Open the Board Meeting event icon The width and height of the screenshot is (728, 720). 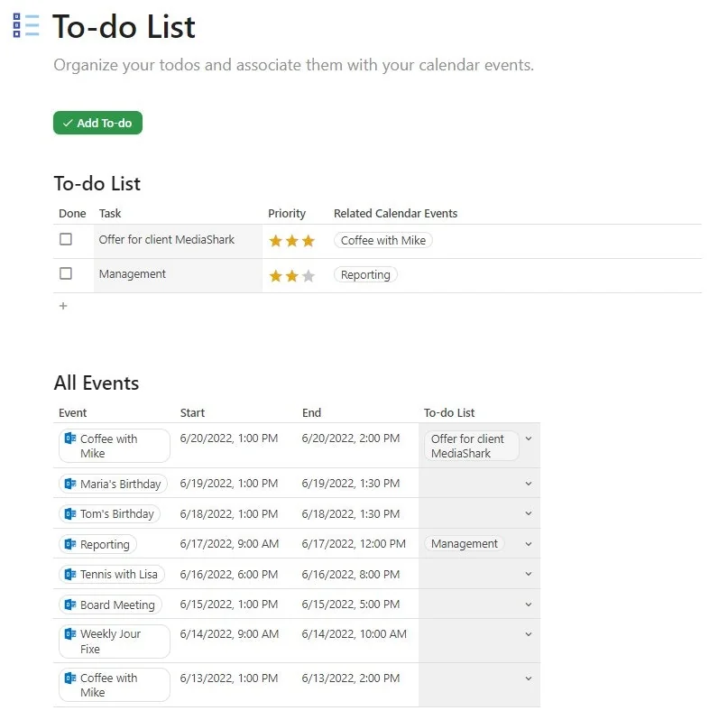pos(72,605)
